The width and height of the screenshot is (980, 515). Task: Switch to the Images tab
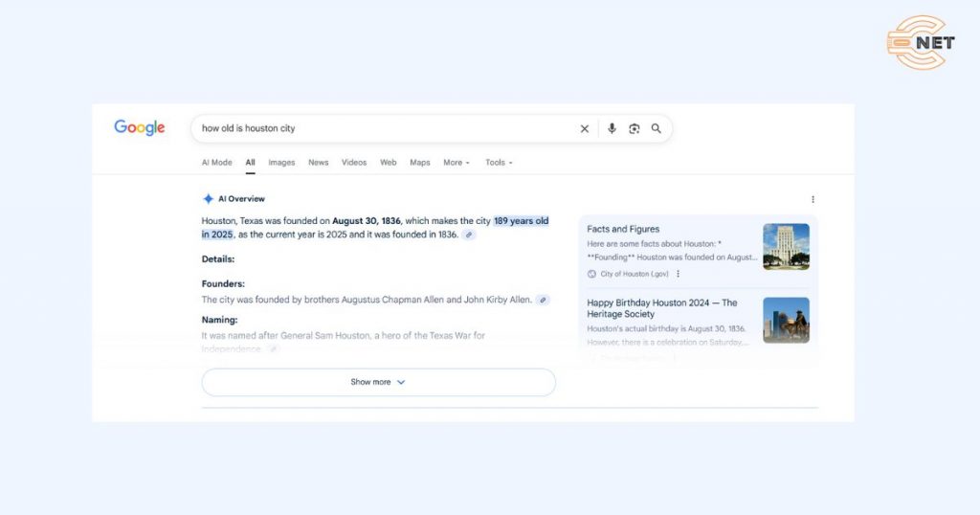coord(281,163)
